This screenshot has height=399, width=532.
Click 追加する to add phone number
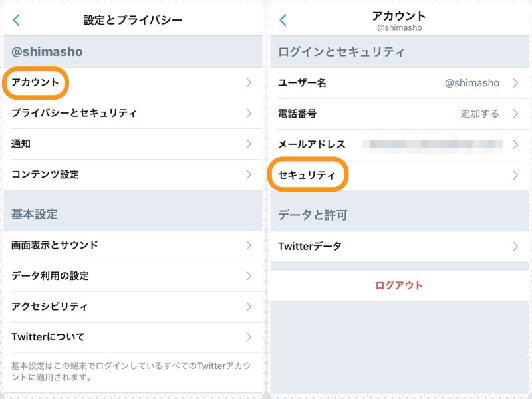(x=479, y=114)
